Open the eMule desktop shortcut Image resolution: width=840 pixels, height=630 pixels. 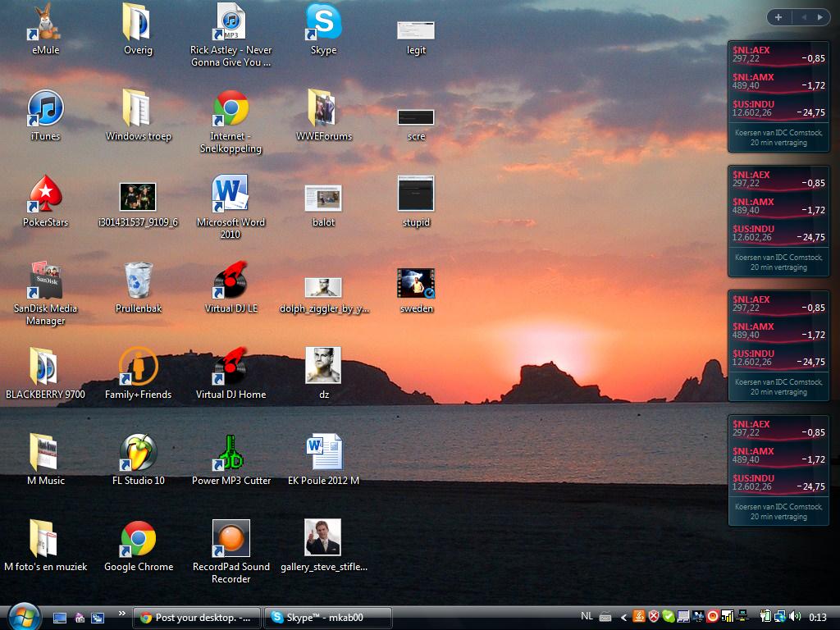pos(45,23)
